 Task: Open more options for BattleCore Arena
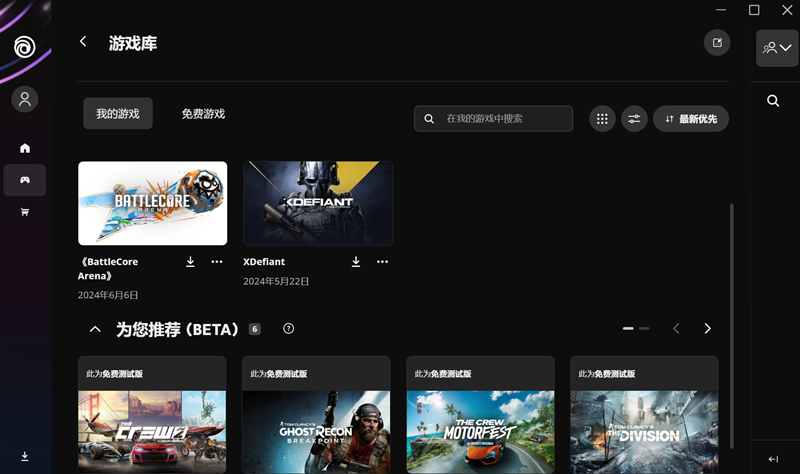[x=217, y=262]
